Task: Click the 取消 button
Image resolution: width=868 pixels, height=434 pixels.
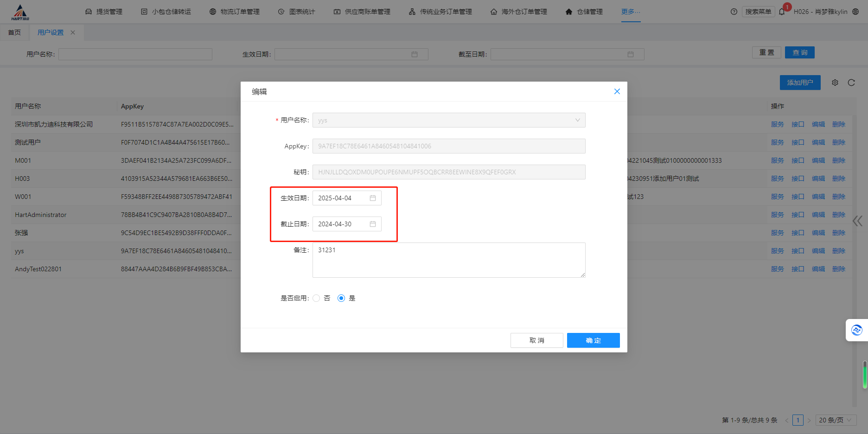Action: point(536,340)
